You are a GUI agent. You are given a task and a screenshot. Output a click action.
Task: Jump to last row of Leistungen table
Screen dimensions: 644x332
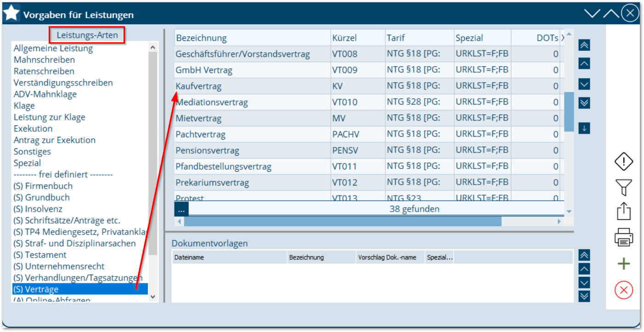(584, 103)
